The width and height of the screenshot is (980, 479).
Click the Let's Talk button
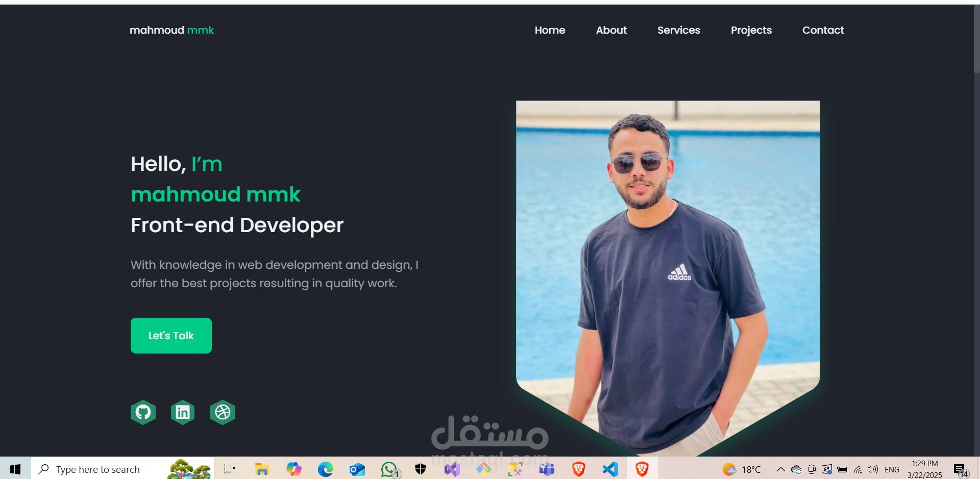tap(171, 336)
